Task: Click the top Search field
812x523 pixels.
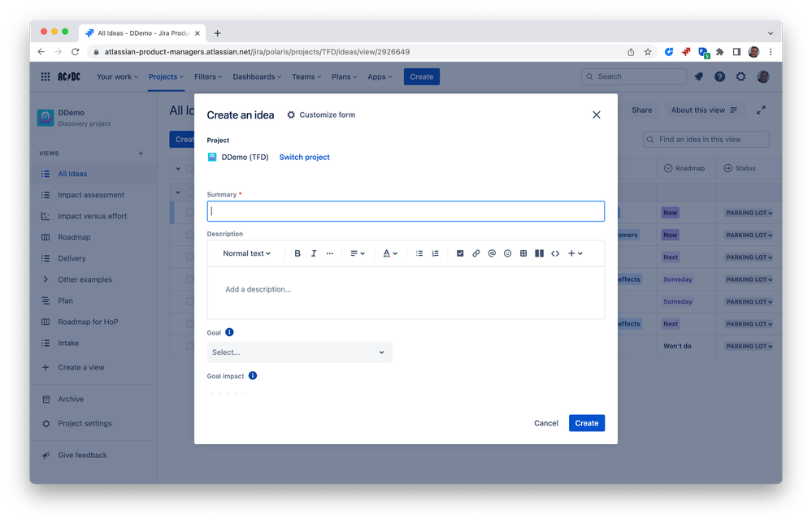Action: click(634, 76)
